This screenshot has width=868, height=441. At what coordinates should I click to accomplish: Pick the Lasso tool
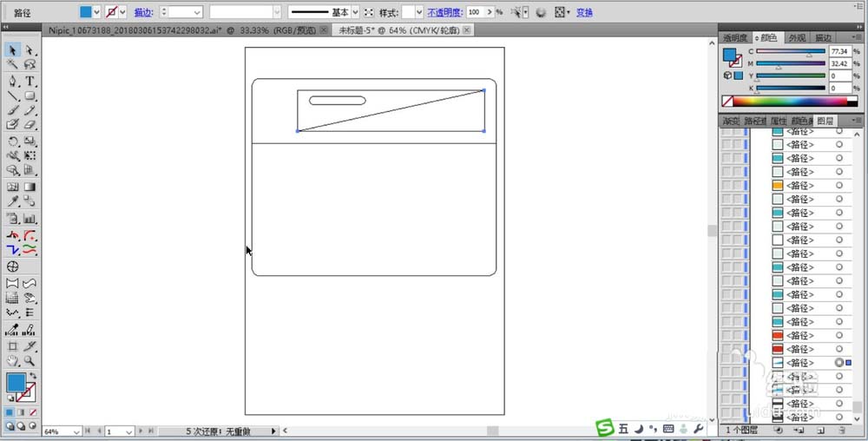pos(30,64)
